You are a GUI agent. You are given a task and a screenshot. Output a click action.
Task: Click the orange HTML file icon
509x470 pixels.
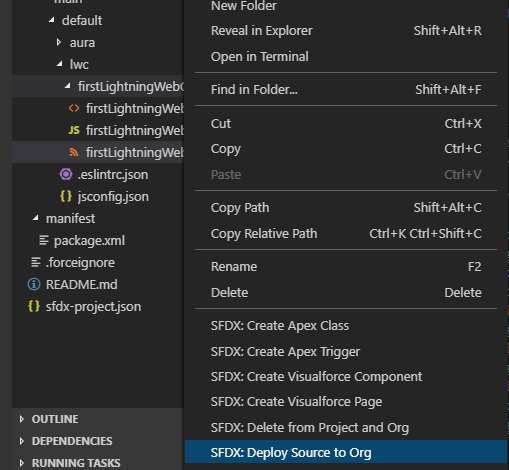[x=74, y=108]
